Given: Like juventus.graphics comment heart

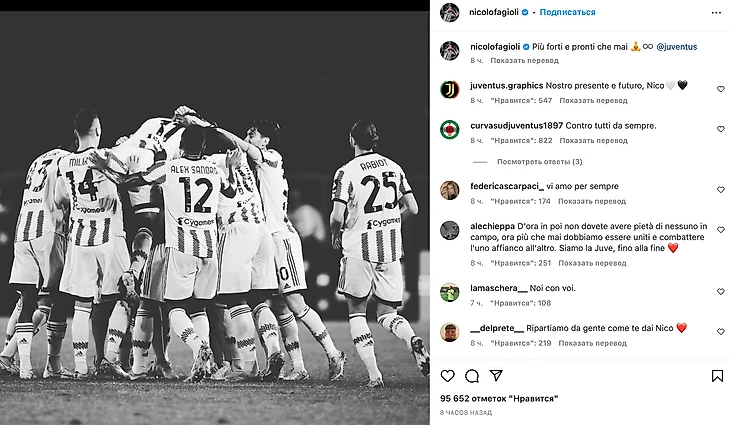Looking at the screenshot, I should point(720,89).
